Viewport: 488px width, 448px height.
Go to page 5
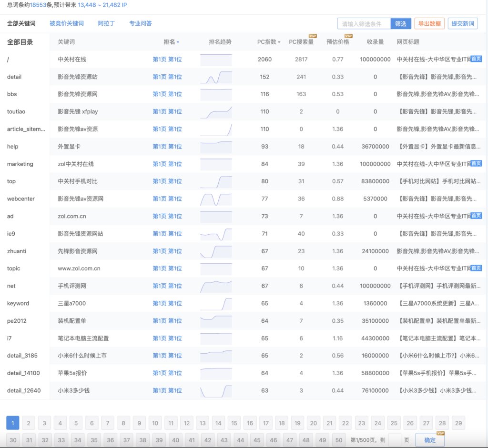pyautogui.click(x=76, y=423)
